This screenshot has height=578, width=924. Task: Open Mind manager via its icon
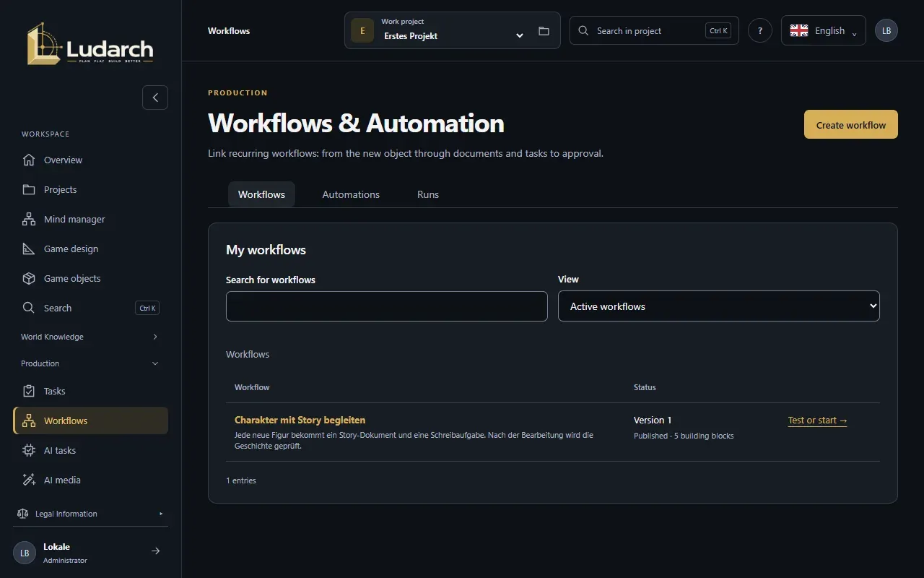tap(29, 219)
